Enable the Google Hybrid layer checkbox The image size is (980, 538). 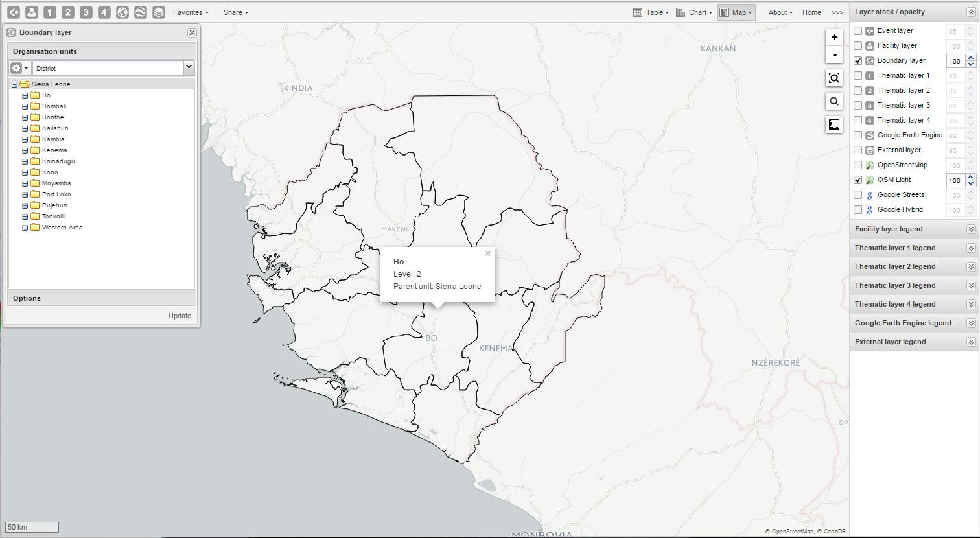click(x=858, y=210)
